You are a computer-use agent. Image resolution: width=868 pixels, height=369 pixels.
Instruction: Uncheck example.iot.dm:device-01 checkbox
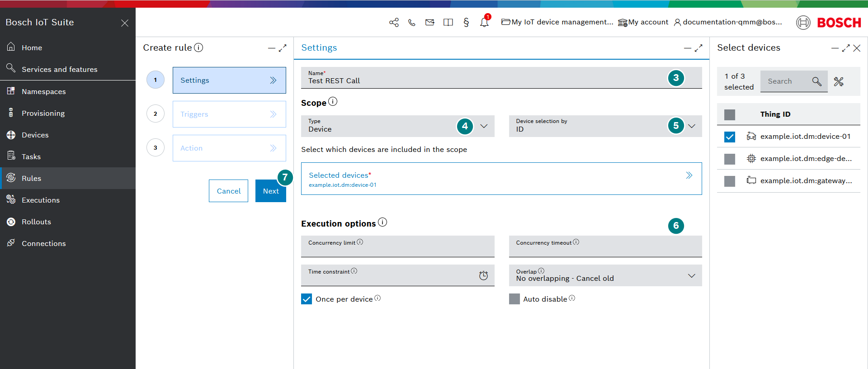730,137
